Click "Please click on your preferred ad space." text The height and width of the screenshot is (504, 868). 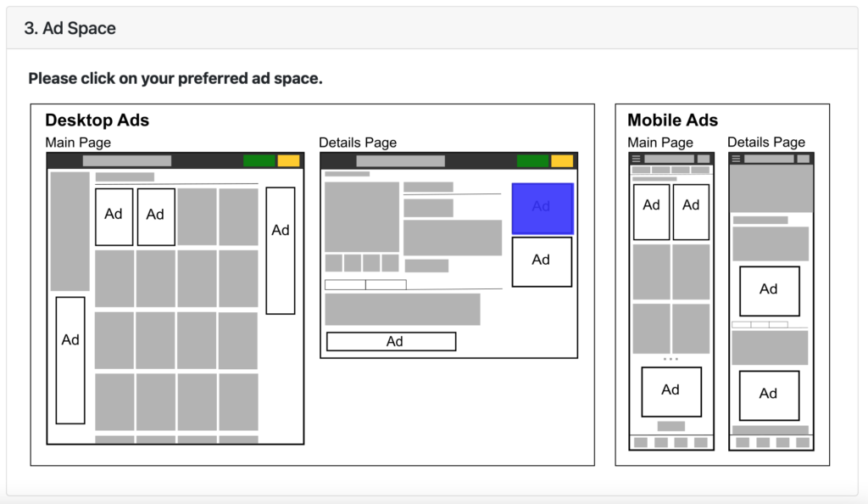pyautogui.click(x=175, y=79)
